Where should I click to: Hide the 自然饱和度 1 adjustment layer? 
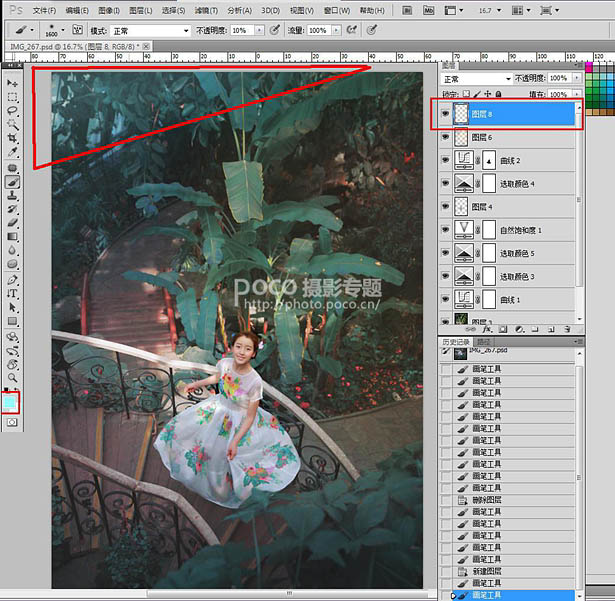tap(445, 230)
